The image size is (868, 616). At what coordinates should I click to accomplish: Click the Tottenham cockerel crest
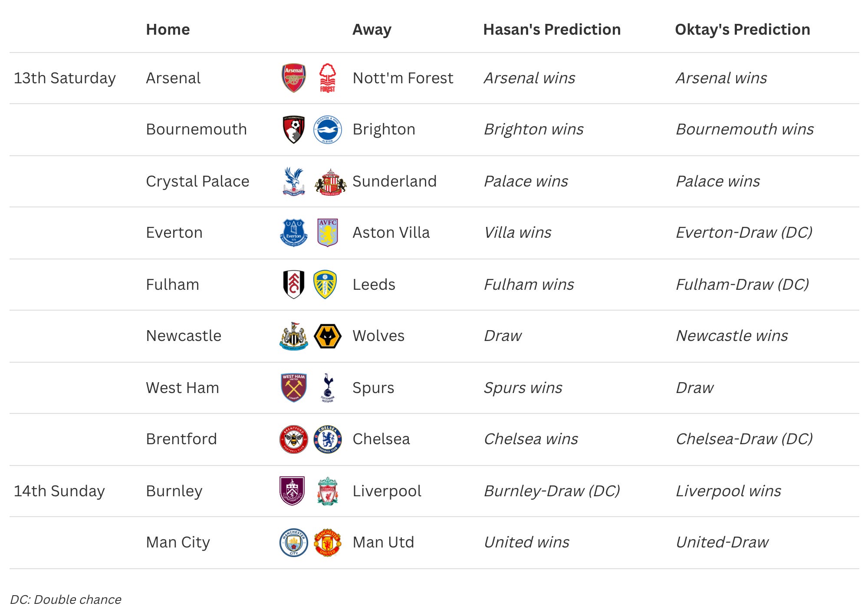pyautogui.click(x=327, y=387)
